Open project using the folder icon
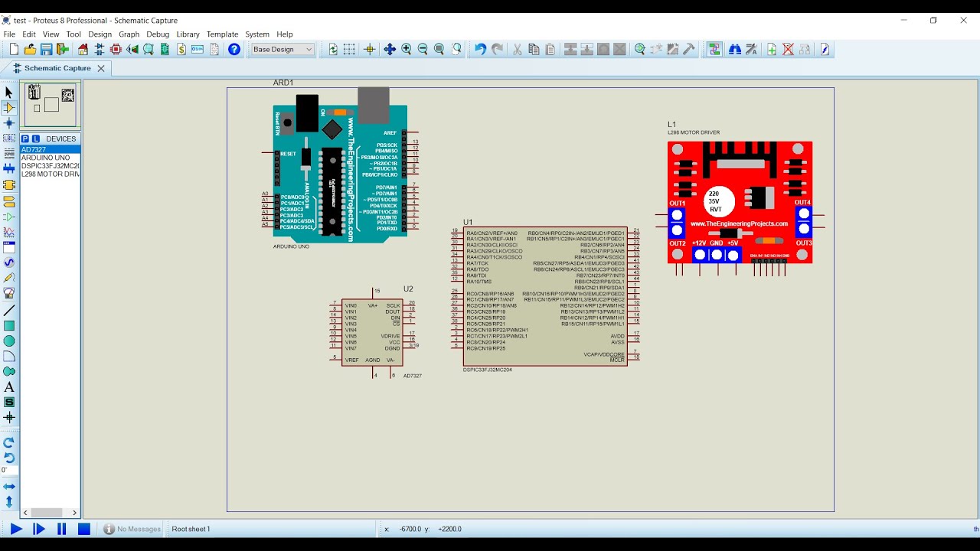This screenshot has height=551, width=980. (30, 49)
